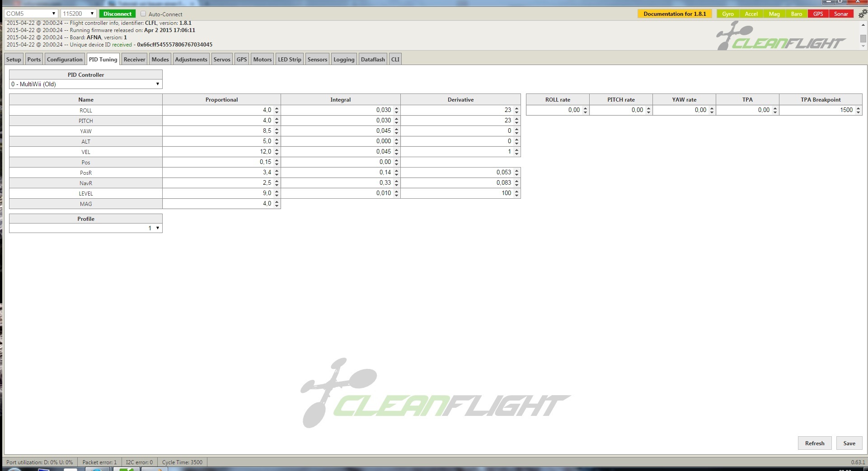Click the LEVEL Derivative value field

[460, 193]
